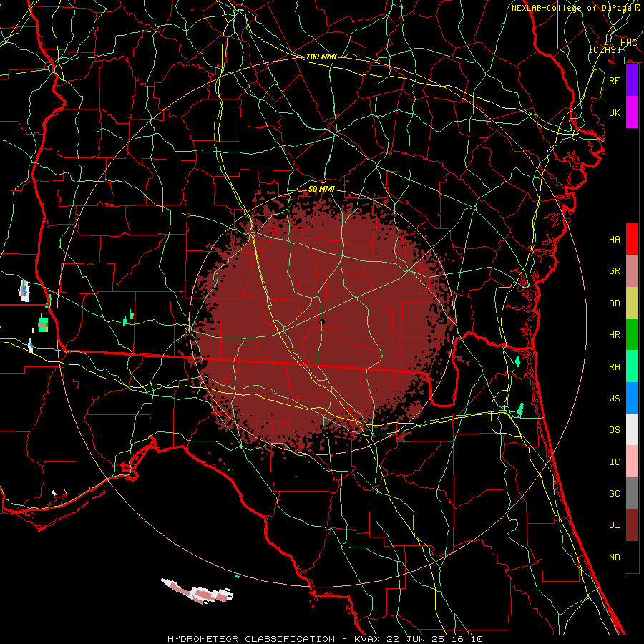
Task: Click the GC legend label
Action: click(615, 494)
